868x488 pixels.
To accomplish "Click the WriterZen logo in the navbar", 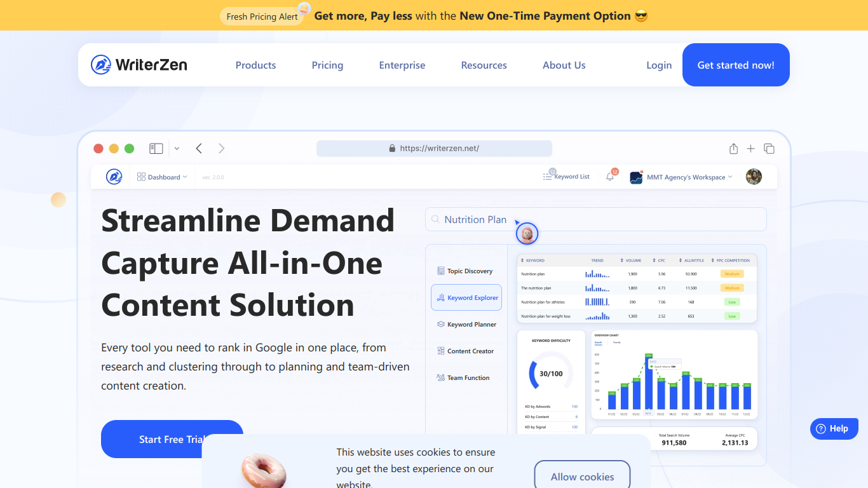I will click(x=139, y=65).
